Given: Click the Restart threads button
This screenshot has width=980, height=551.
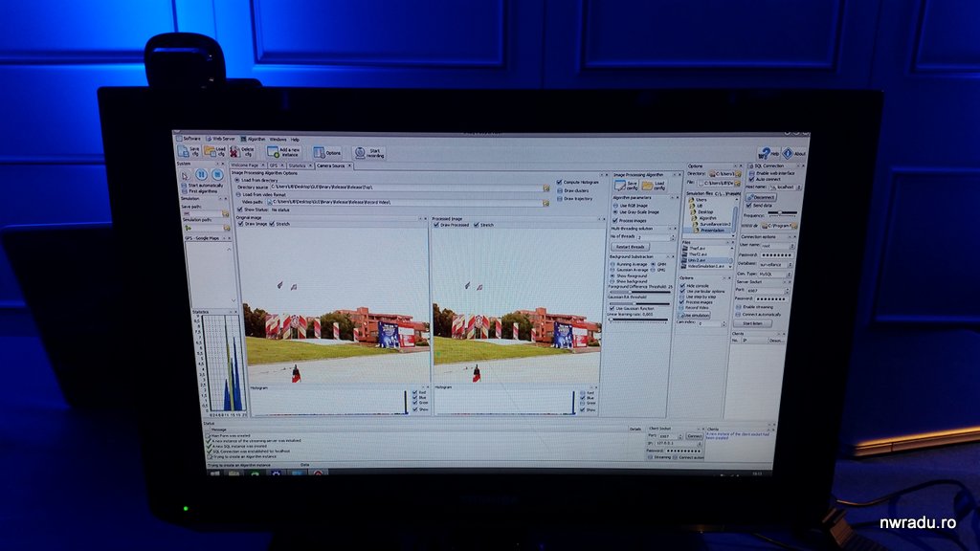Looking at the screenshot, I should tap(630, 247).
